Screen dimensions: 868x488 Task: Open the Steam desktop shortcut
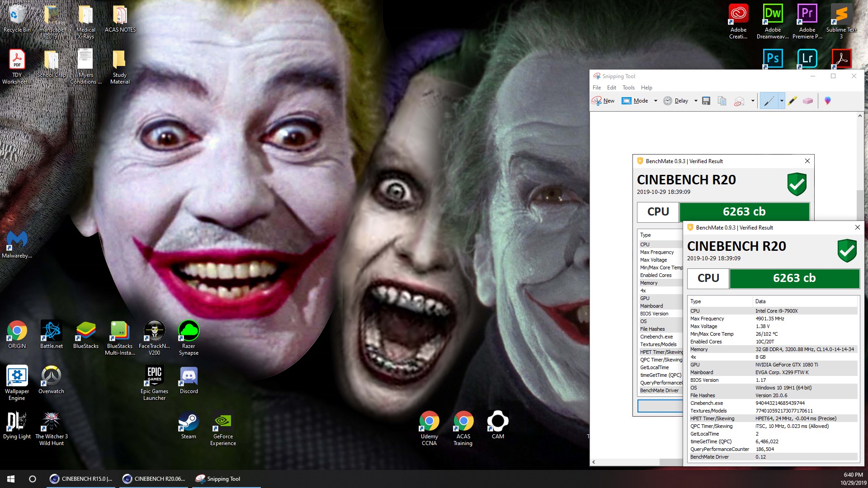click(189, 425)
